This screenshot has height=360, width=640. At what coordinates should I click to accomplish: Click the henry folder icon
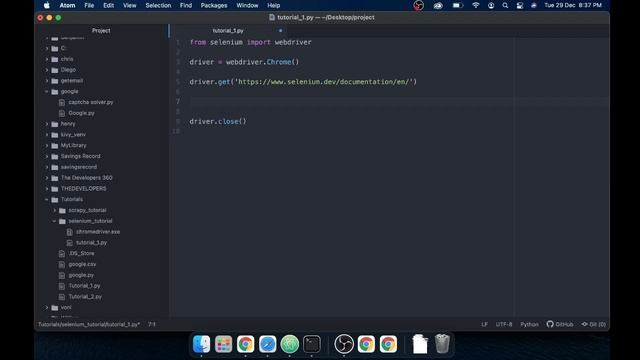[x=55, y=124]
